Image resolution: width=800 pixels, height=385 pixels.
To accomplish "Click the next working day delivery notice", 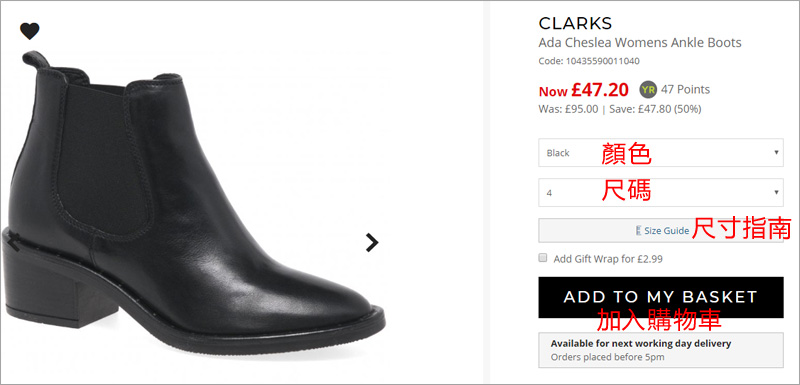I will click(x=661, y=350).
